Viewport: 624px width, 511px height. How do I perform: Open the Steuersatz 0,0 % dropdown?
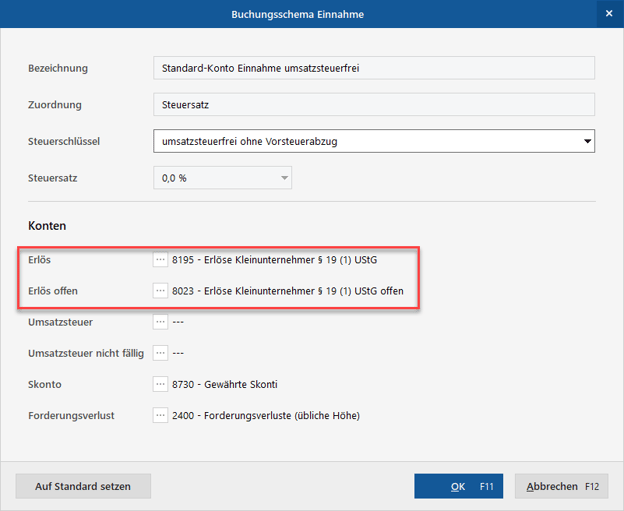click(285, 178)
